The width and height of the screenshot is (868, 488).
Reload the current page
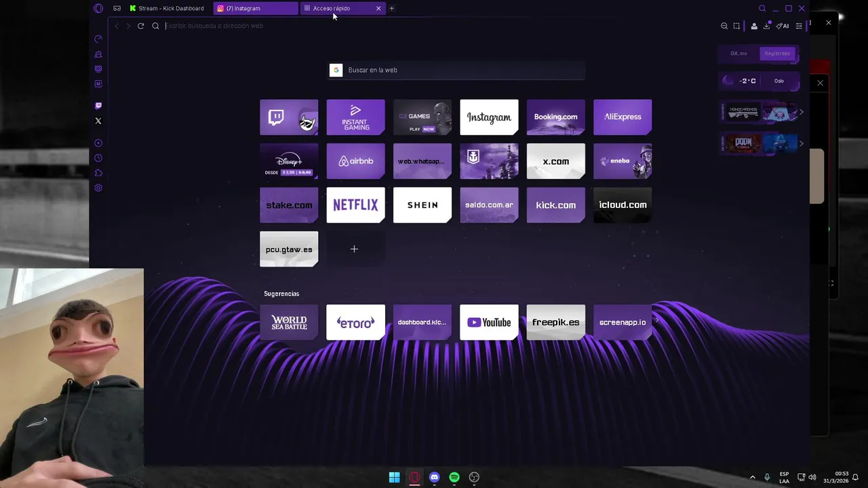click(x=140, y=26)
